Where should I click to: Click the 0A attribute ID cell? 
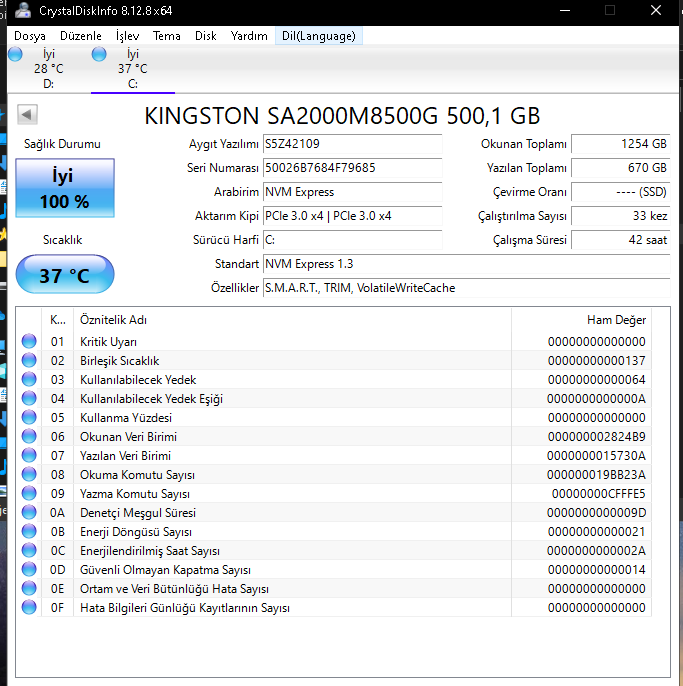(x=57, y=513)
